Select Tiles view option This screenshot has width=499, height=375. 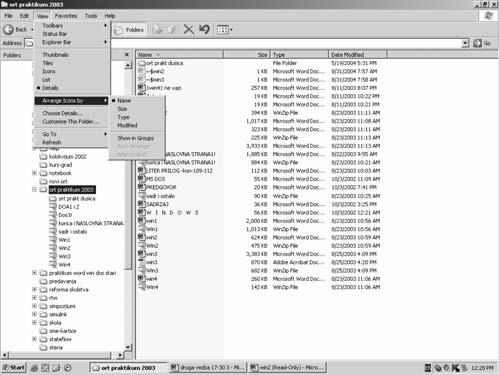72,63
